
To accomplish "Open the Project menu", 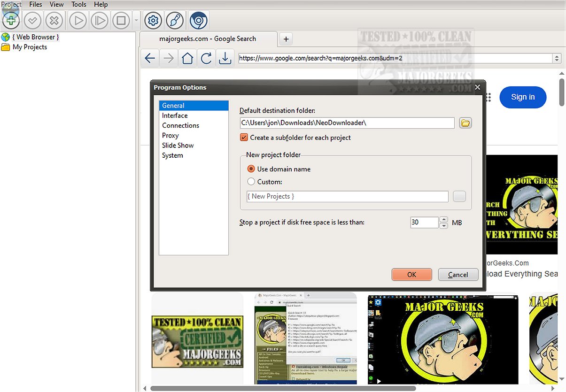I will pos(11,4).
